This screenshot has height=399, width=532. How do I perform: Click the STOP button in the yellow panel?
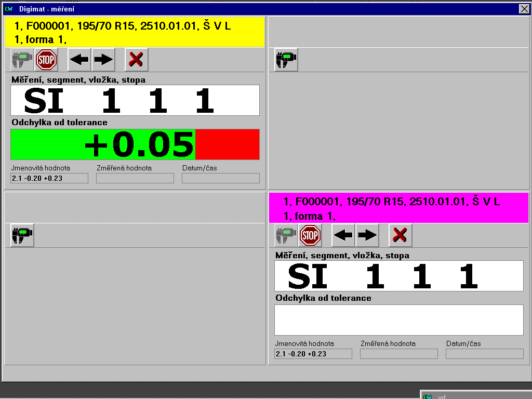[46, 60]
